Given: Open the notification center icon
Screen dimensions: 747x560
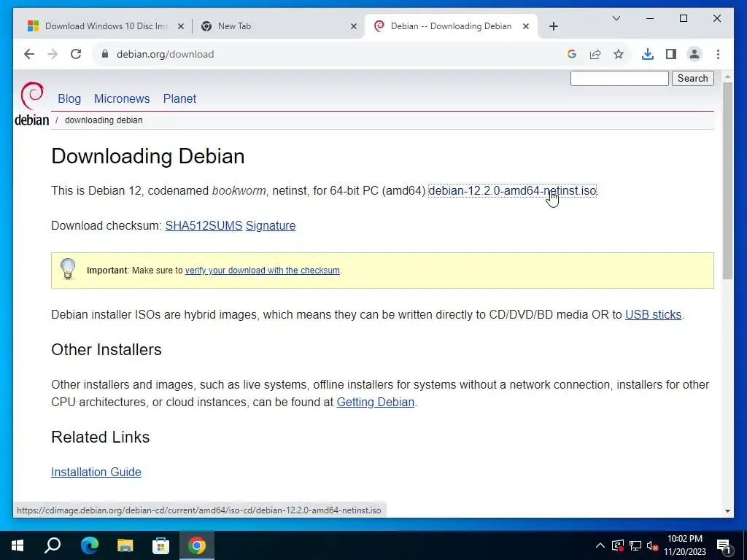Looking at the screenshot, I should (724, 545).
